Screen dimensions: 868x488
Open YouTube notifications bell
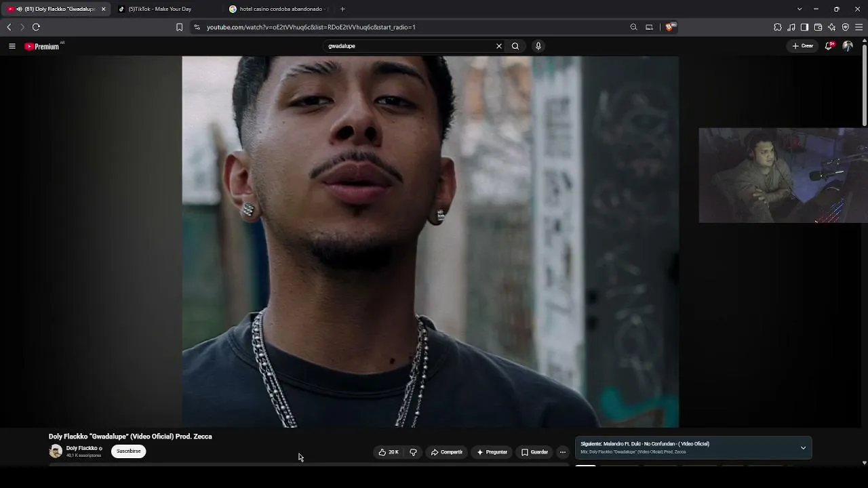click(x=829, y=46)
